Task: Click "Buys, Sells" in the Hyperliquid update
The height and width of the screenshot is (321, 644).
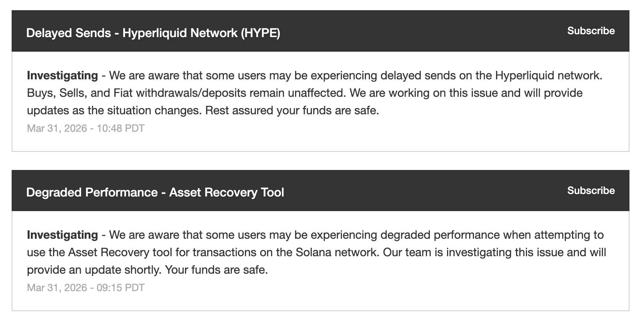Action: pyautogui.click(x=56, y=93)
